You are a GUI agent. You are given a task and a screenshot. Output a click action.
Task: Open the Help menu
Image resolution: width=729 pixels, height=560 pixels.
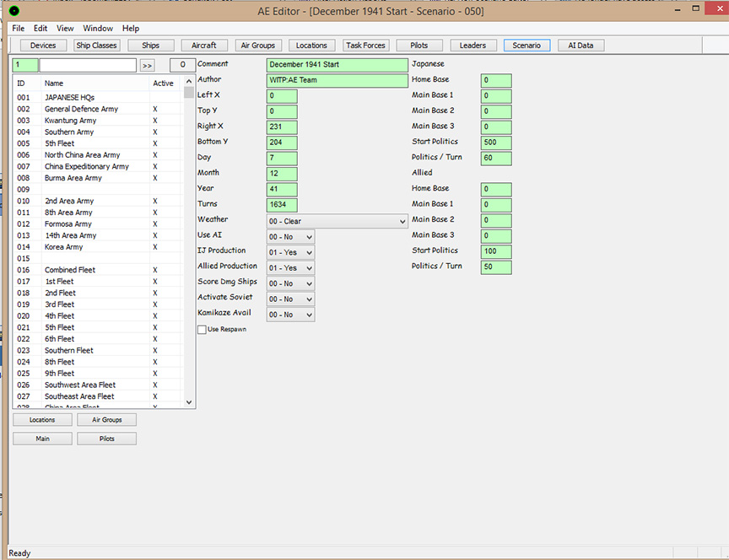(x=131, y=29)
